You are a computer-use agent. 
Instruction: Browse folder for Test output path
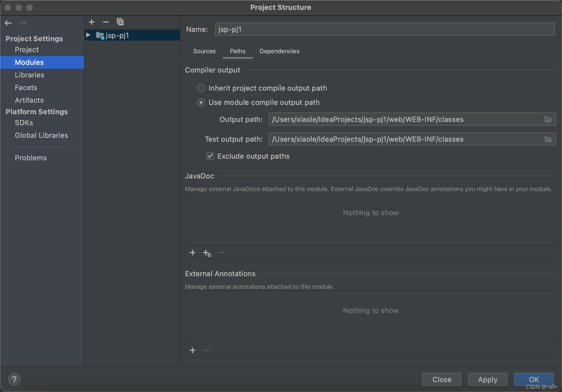pos(548,139)
